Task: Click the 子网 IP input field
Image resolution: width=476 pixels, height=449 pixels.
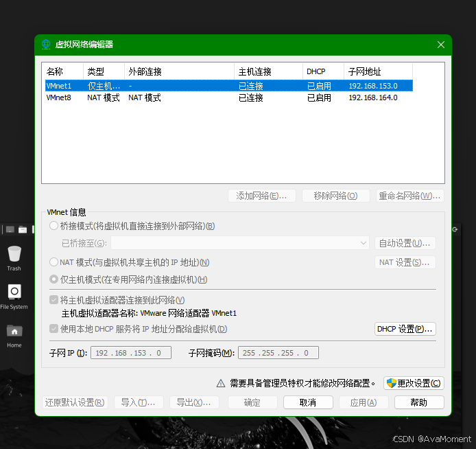Action: click(x=131, y=352)
